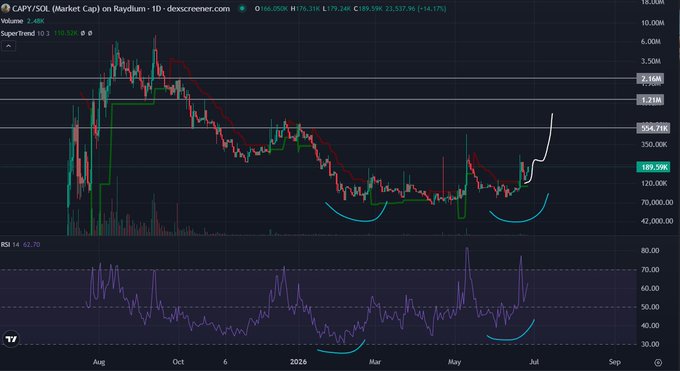The image size is (680, 371).
Task: Click the green market status dot
Action: click(242, 8)
